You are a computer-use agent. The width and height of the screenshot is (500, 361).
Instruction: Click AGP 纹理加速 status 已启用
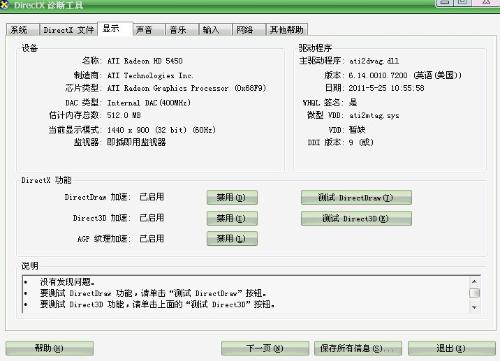pos(152,239)
